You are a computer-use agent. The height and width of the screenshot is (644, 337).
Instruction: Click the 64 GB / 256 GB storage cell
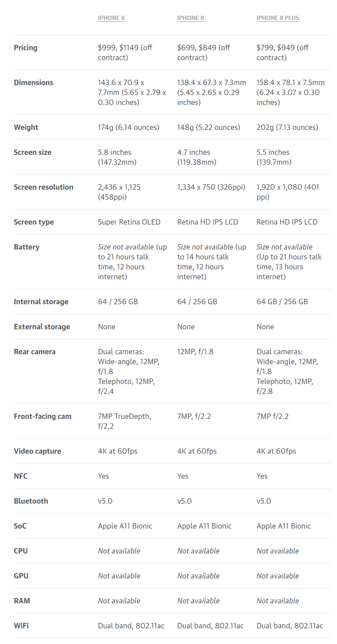pos(282,302)
